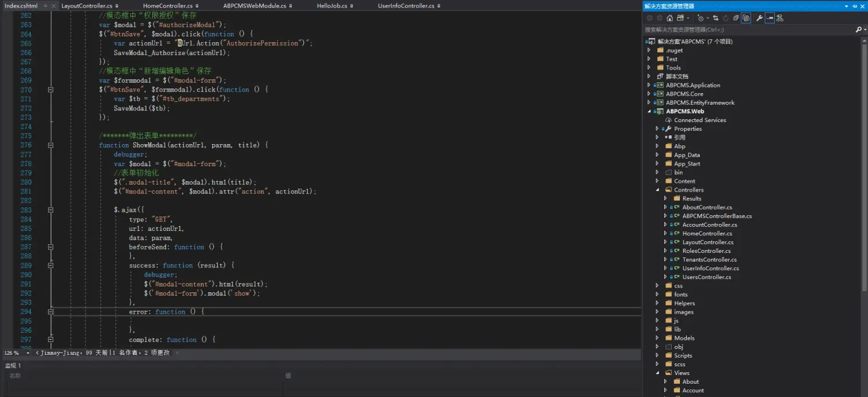Click Sync with Active Document arrows icon
The width and height of the screenshot is (868, 397).
tap(716, 18)
